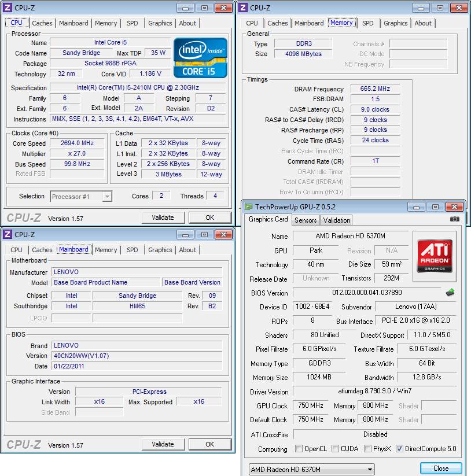Switch to the Sensors tab in GPU-Z
471x476 pixels.
coord(306,220)
